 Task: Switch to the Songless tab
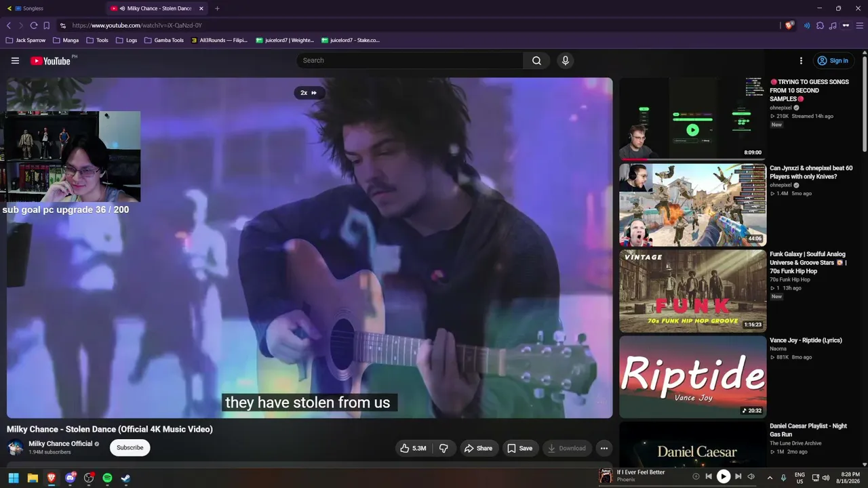53,8
